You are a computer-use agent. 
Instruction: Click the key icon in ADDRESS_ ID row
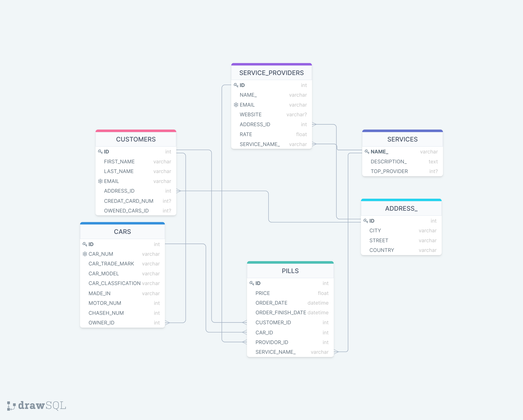click(x=366, y=221)
